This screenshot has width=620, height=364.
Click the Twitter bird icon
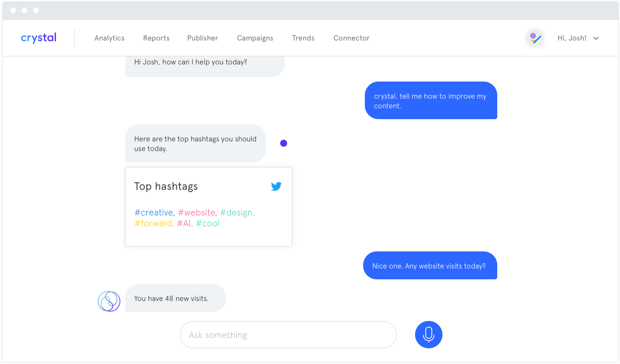click(x=276, y=186)
